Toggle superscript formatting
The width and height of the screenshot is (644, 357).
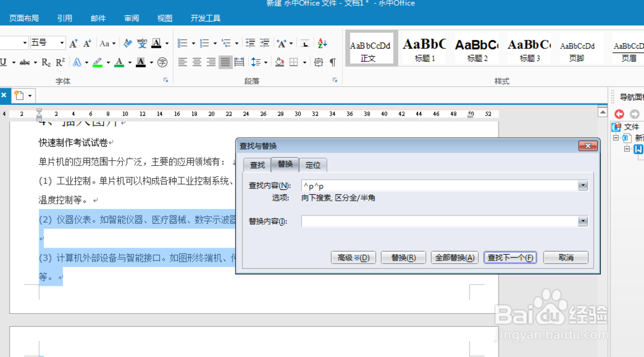(61, 62)
